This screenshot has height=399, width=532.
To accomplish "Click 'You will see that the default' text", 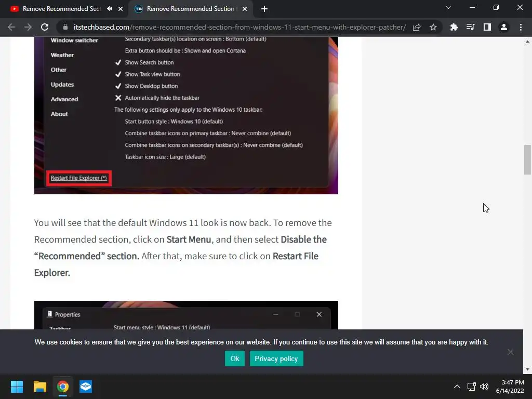I will (90, 223).
